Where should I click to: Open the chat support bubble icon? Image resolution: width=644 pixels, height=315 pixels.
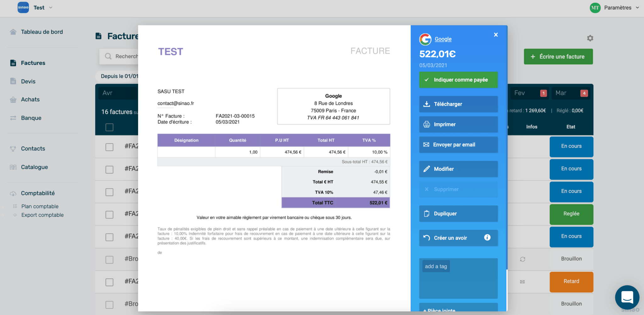pyautogui.click(x=627, y=297)
